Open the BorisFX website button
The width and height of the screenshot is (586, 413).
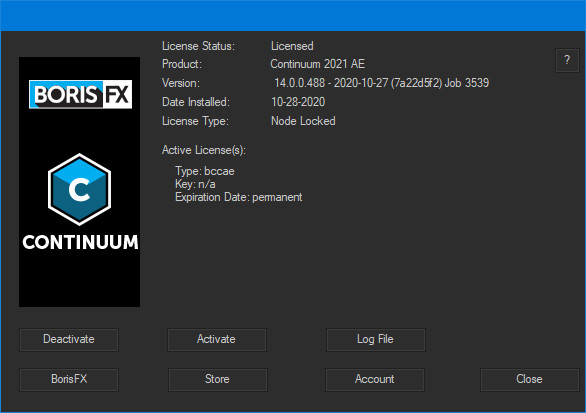point(69,379)
